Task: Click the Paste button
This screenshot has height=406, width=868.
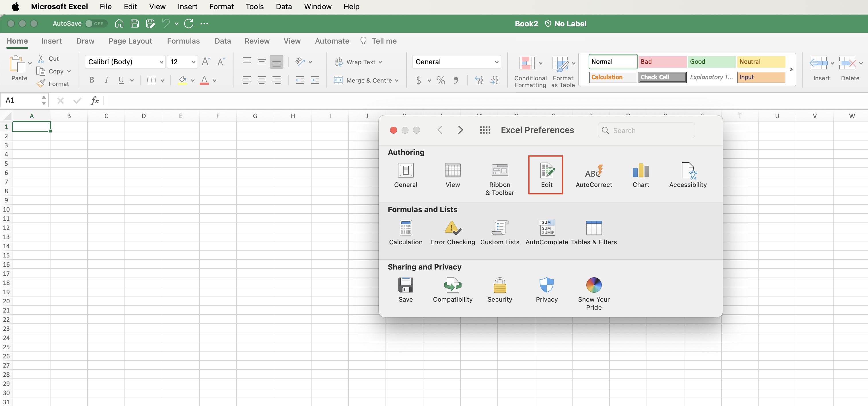Action: [19, 69]
